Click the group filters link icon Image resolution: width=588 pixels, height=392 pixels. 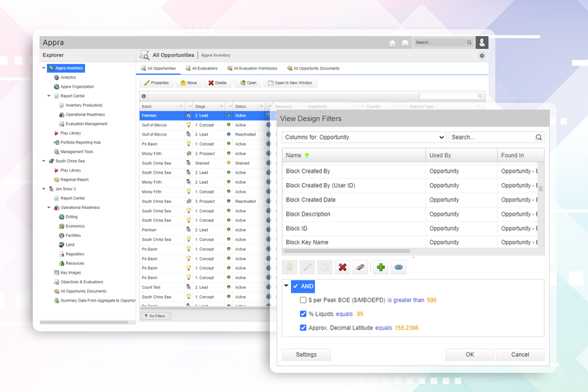[399, 267]
